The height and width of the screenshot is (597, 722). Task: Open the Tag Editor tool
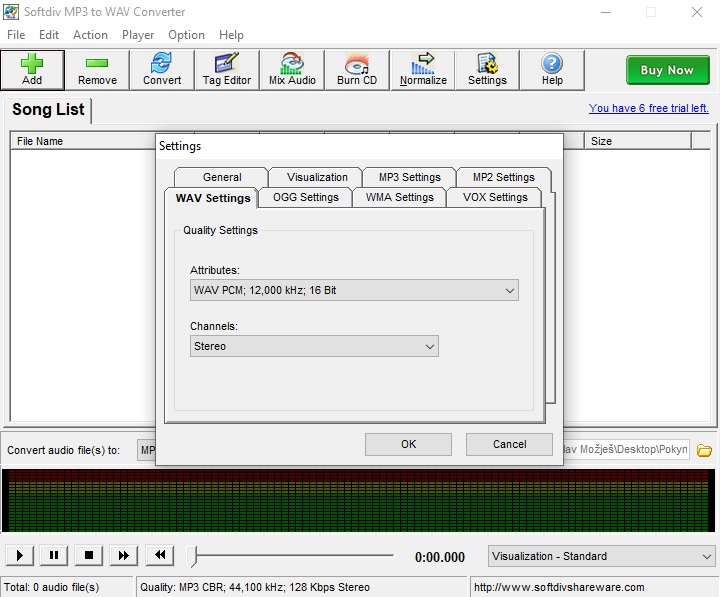coord(227,70)
